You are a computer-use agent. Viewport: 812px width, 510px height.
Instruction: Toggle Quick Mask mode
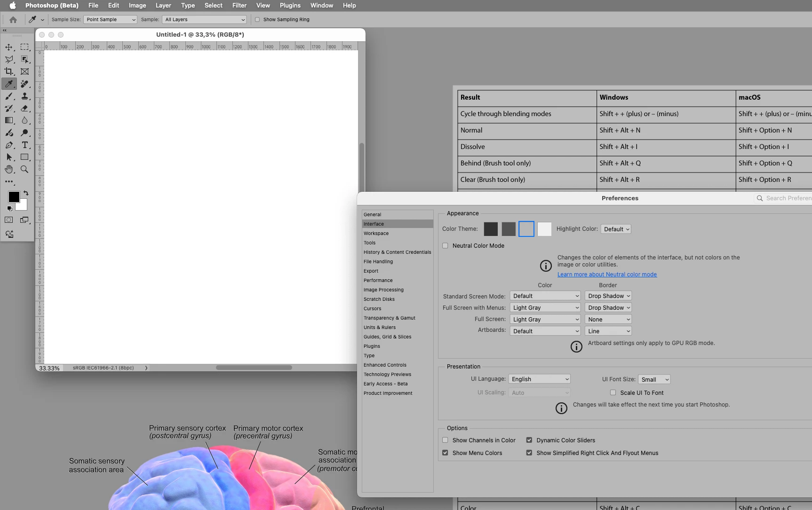tap(9, 220)
